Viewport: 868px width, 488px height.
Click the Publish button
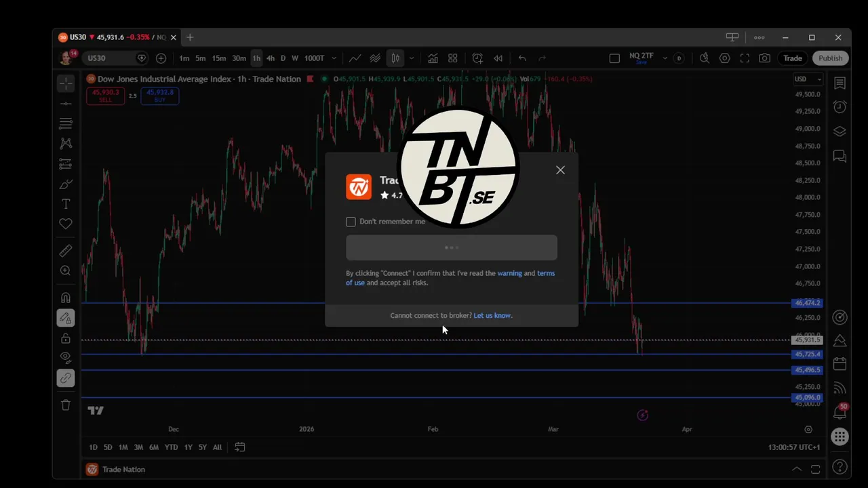point(830,58)
